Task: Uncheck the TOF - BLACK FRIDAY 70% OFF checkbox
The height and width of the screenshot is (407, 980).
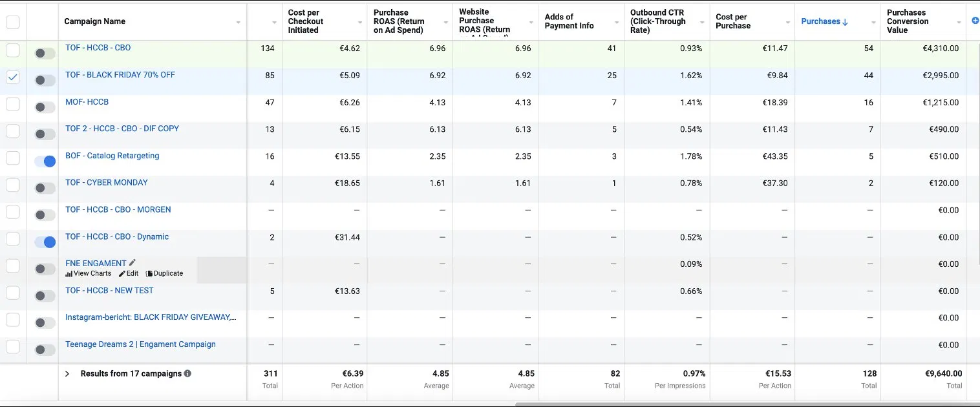Action: (13, 77)
